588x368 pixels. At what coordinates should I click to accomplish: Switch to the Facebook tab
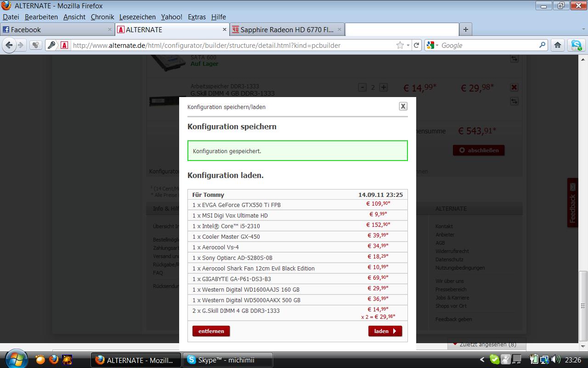click(57, 29)
